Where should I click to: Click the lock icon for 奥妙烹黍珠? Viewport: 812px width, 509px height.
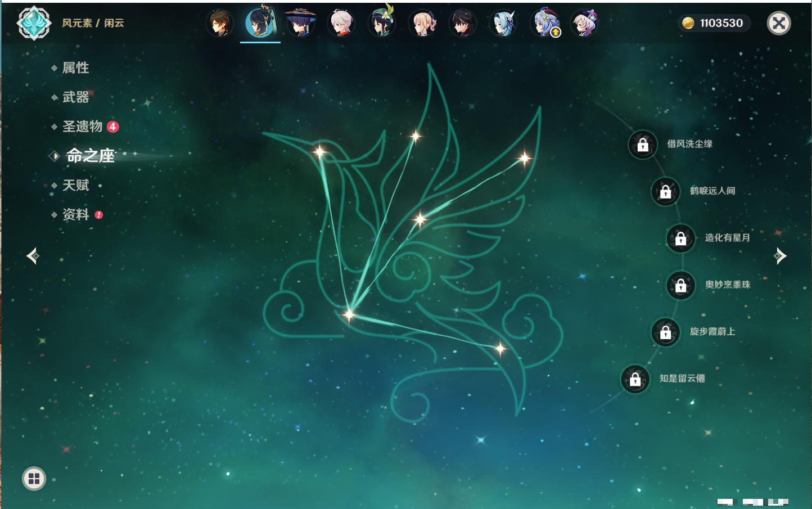(681, 285)
